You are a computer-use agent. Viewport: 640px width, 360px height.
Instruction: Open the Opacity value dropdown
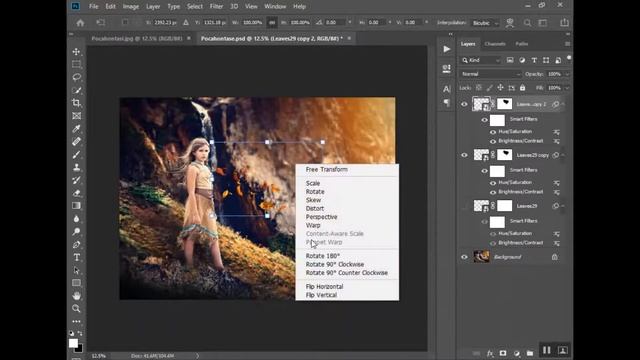(x=567, y=74)
